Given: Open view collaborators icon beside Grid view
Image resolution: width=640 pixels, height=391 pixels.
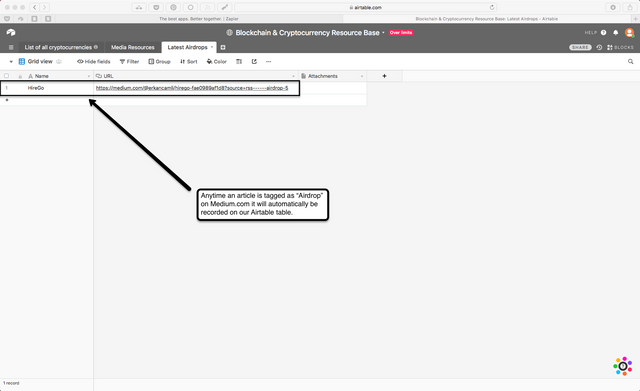Looking at the screenshot, I should click(x=59, y=62).
